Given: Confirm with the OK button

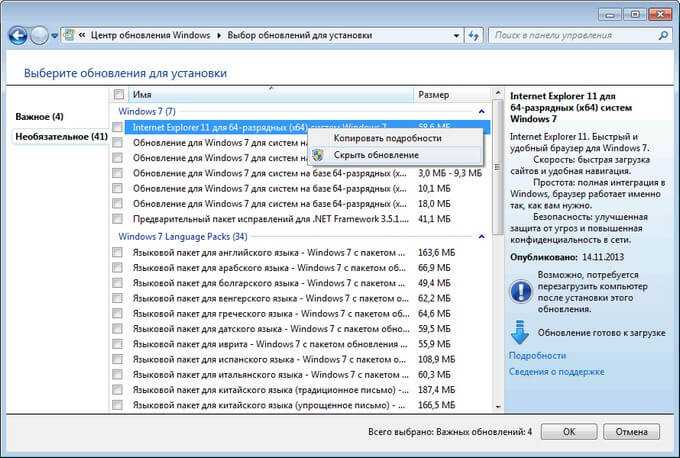Looking at the screenshot, I should pyautogui.click(x=569, y=432).
